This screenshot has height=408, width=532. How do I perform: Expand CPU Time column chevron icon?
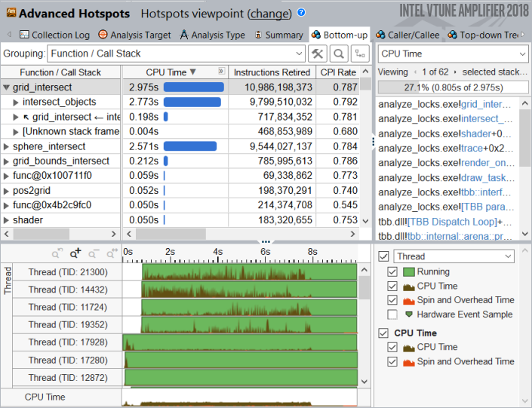coord(221,71)
